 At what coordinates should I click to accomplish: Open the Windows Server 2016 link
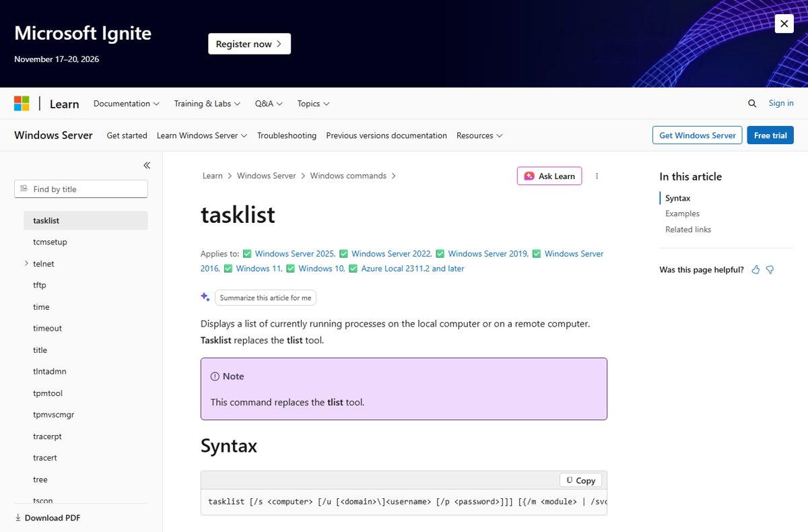[x=574, y=254]
